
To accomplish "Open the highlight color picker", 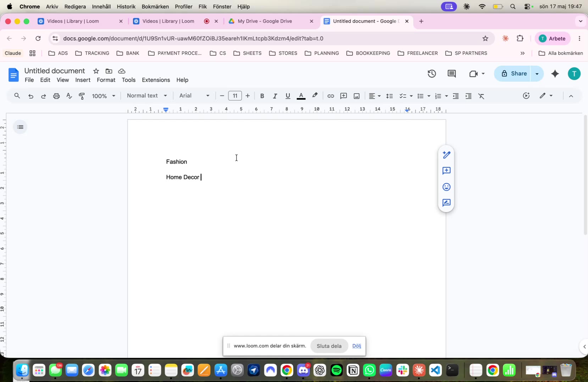I will click(x=315, y=96).
